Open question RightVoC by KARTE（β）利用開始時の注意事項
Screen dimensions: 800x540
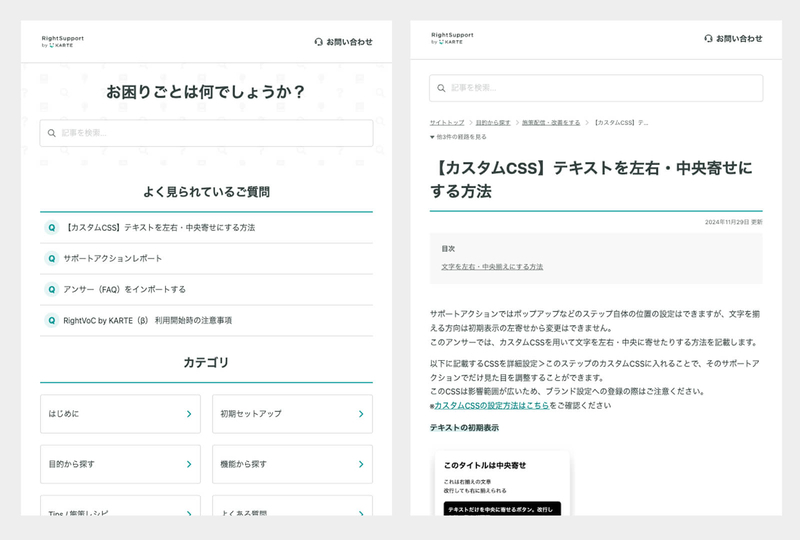tap(206, 321)
